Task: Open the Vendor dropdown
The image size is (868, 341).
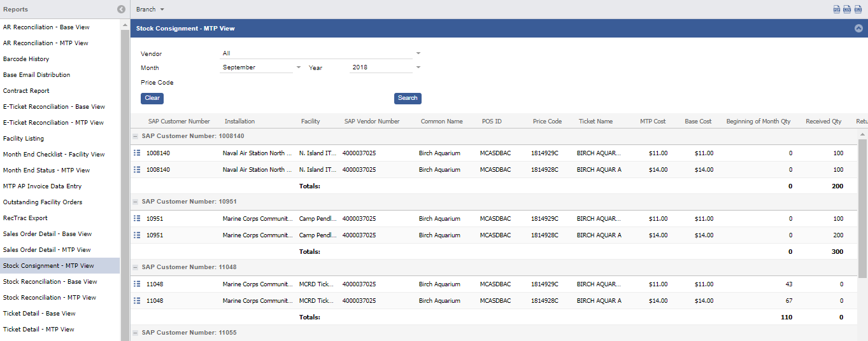Action: pyautogui.click(x=418, y=53)
